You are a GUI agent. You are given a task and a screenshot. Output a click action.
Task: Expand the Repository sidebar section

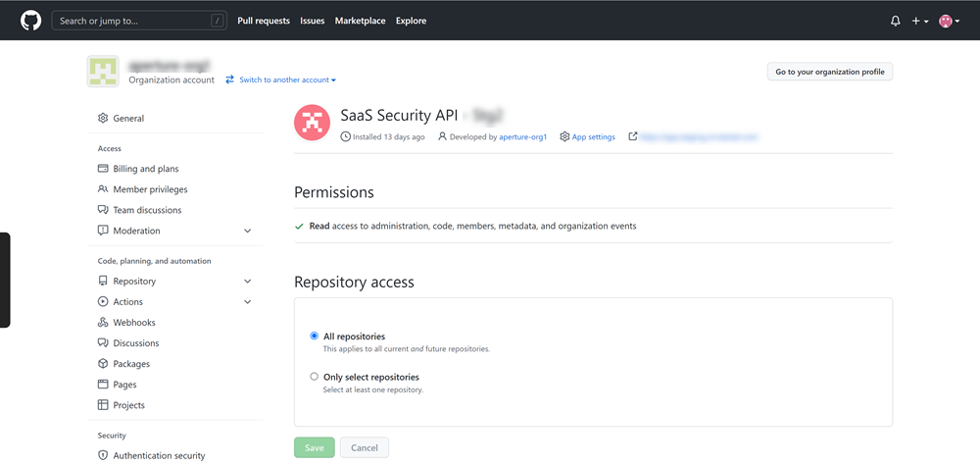click(x=247, y=282)
